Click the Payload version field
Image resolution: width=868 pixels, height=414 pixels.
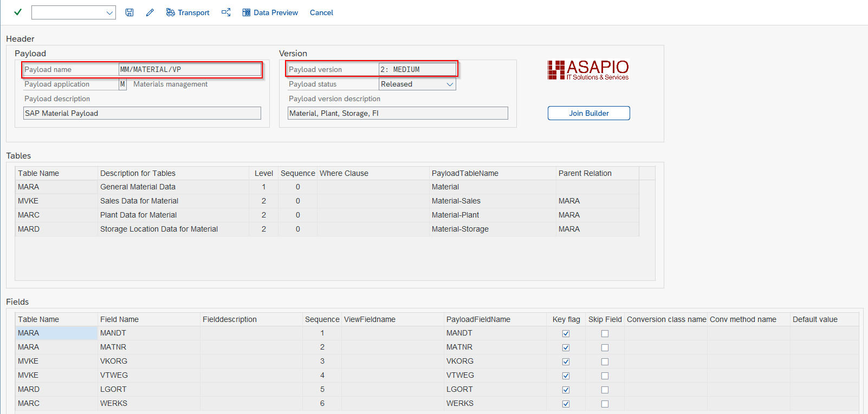click(x=417, y=69)
